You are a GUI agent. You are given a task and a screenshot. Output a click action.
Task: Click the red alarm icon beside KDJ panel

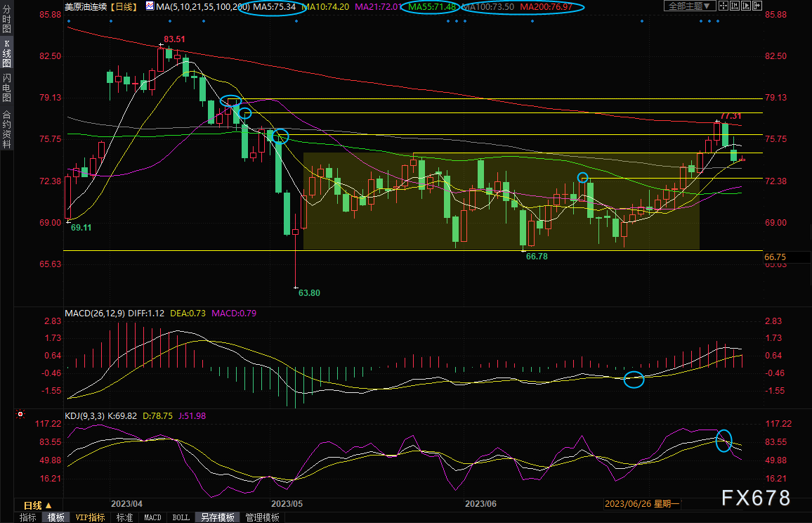tap(20, 414)
